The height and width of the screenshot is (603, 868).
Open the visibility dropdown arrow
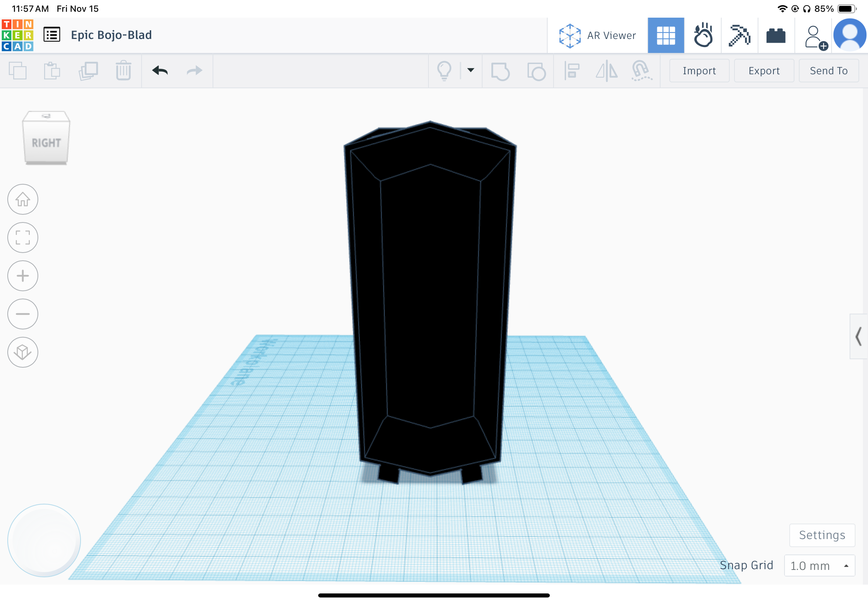click(x=470, y=70)
